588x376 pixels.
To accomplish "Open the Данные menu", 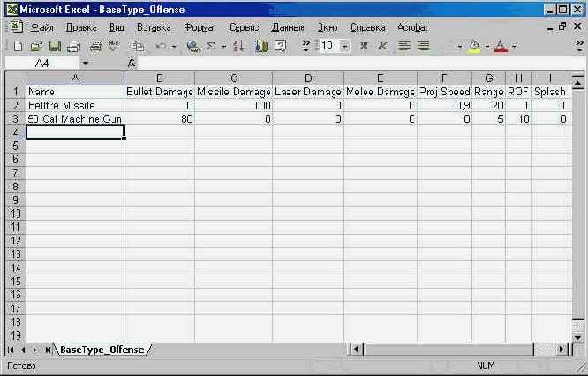I will tap(288, 27).
